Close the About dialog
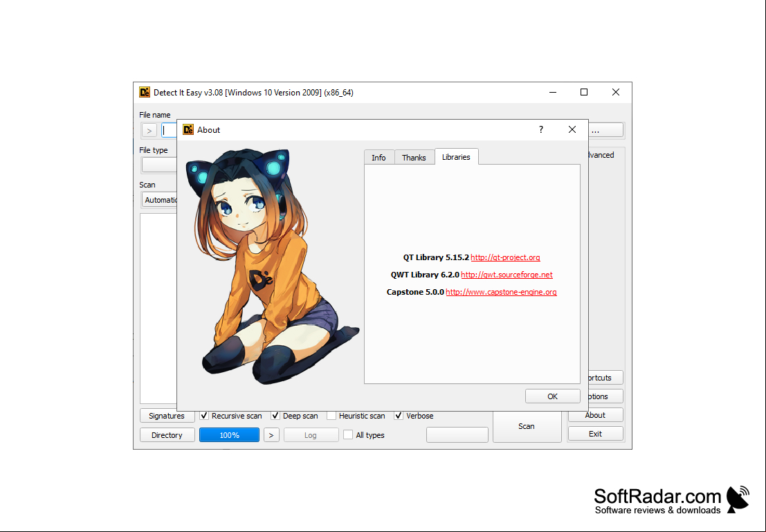766x532 pixels. tap(572, 129)
